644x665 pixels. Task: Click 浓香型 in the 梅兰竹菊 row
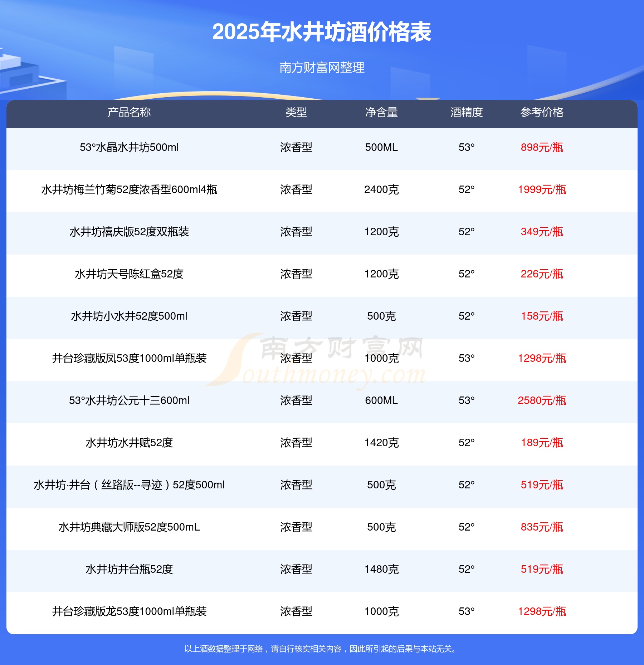point(296,189)
